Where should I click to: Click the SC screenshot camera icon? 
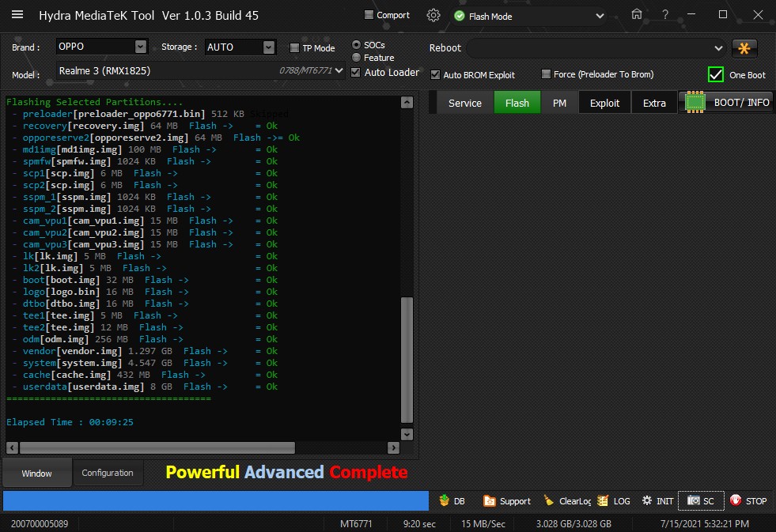[x=694, y=500]
